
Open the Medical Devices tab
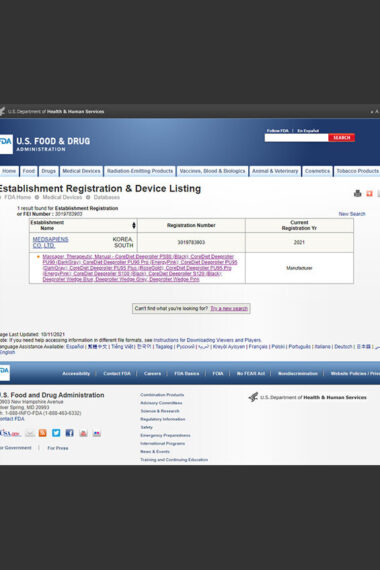(x=81, y=171)
